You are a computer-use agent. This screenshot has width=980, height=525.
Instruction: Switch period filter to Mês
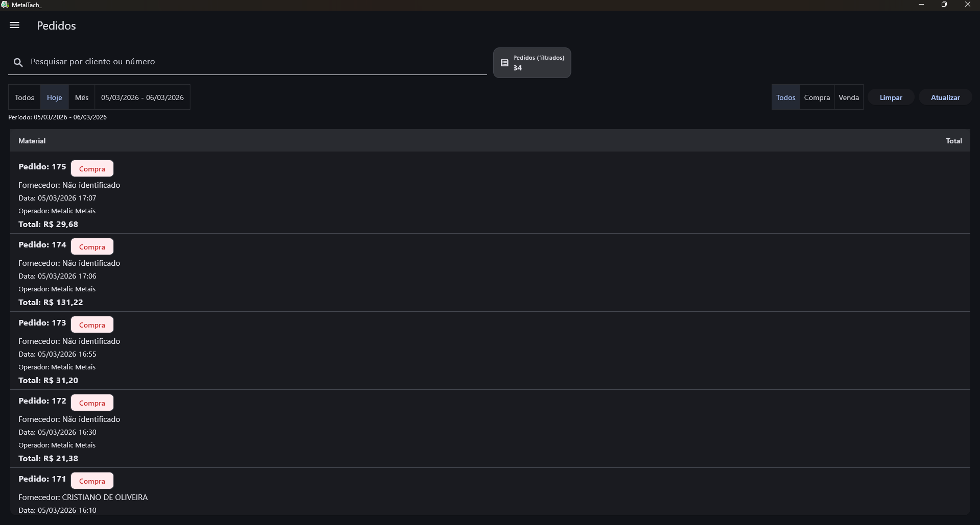82,97
